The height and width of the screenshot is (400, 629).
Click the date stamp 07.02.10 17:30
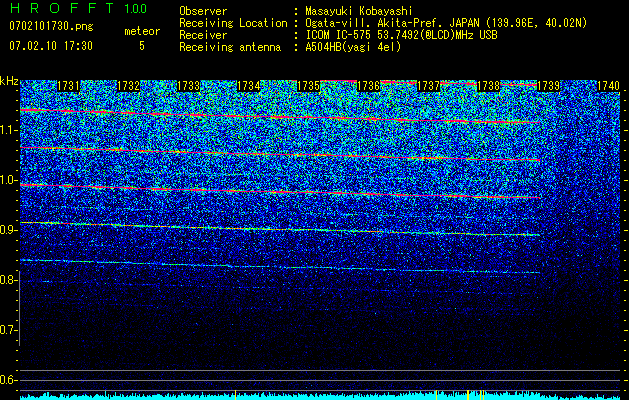tap(51, 46)
